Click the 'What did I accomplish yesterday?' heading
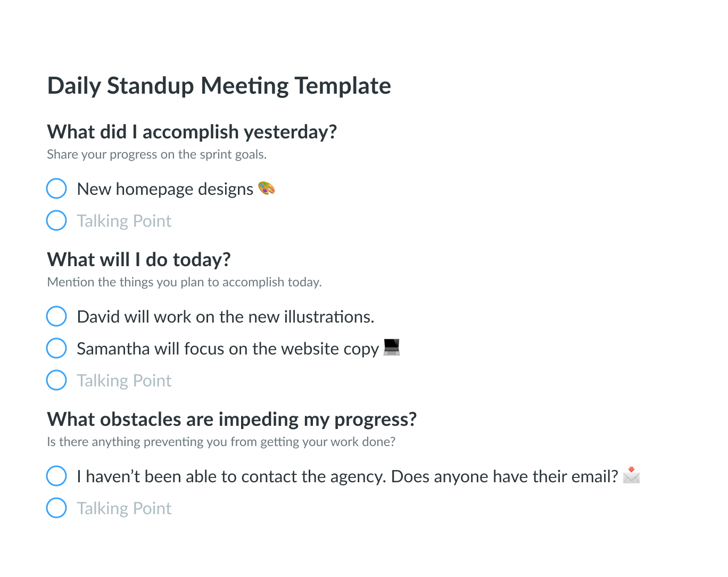The height and width of the screenshot is (577, 728). [x=192, y=132]
